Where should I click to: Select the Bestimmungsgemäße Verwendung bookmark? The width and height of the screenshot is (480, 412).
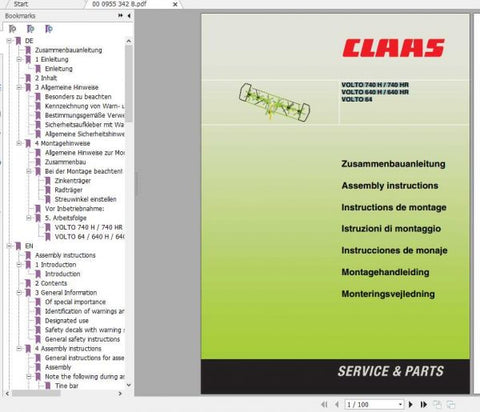coord(85,115)
